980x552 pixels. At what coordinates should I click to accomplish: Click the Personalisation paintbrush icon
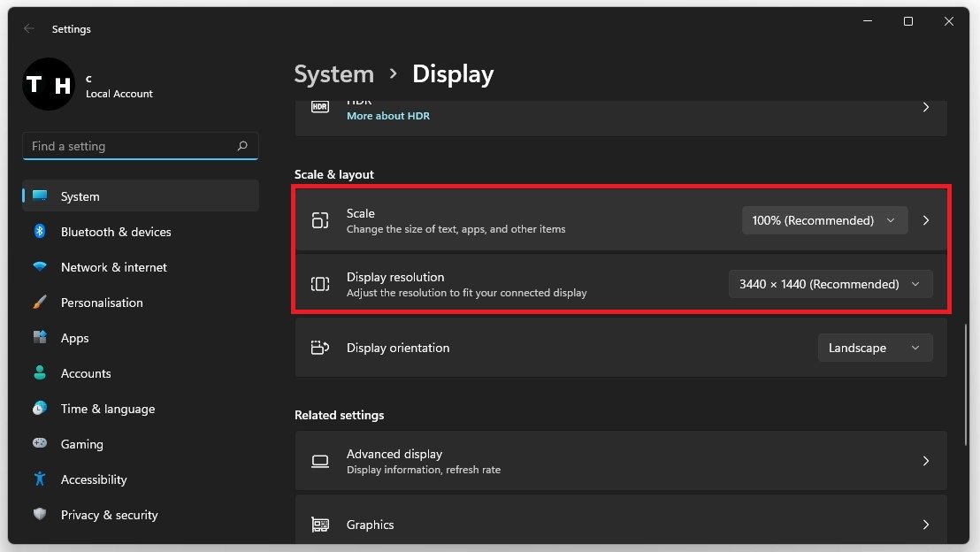point(40,303)
